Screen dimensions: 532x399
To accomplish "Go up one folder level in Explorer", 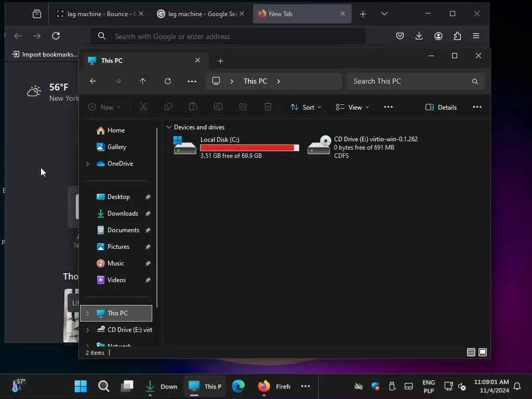I will tap(143, 81).
